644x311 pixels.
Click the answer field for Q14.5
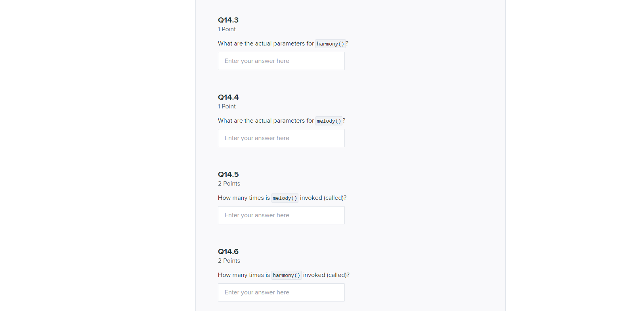[281, 215]
